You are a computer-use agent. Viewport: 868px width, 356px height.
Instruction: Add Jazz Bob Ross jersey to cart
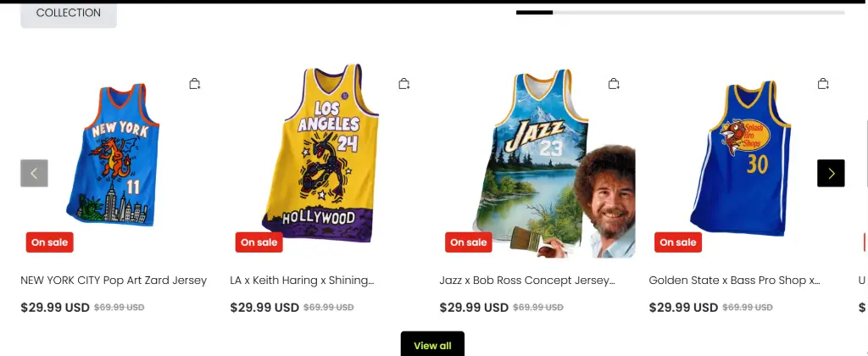click(x=614, y=84)
